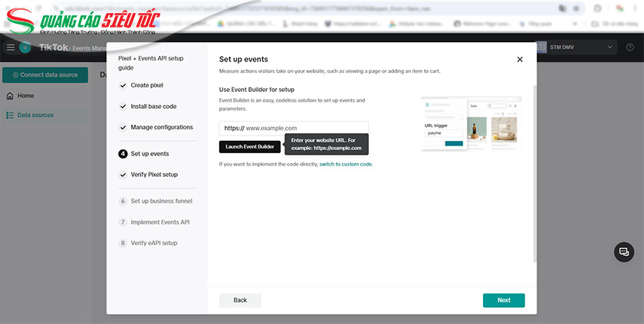644x324 pixels.
Task: Click the "Set up events" dialog heading
Action: [244, 60]
